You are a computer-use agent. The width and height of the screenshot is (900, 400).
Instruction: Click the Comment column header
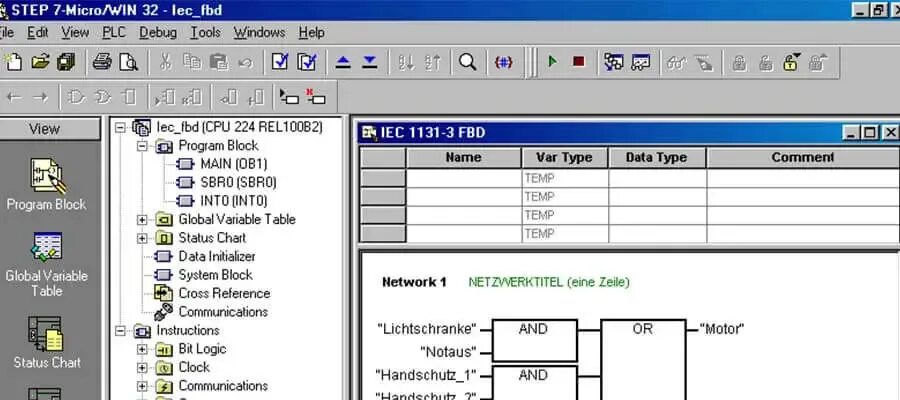(803, 157)
